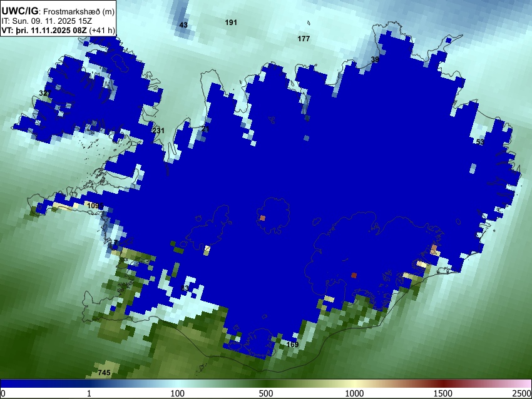Click the 500 tick on the color scale
This screenshot has width=532, height=399.
[265, 393]
